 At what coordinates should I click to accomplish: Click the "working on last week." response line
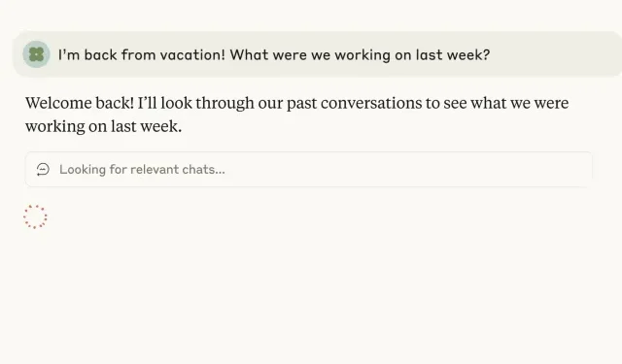click(104, 126)
